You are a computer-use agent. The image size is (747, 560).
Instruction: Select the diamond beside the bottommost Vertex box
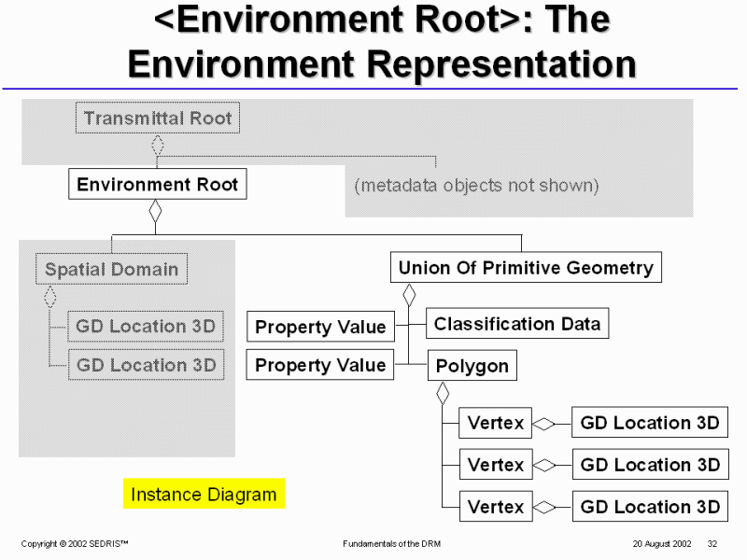[x=544, y=507]
